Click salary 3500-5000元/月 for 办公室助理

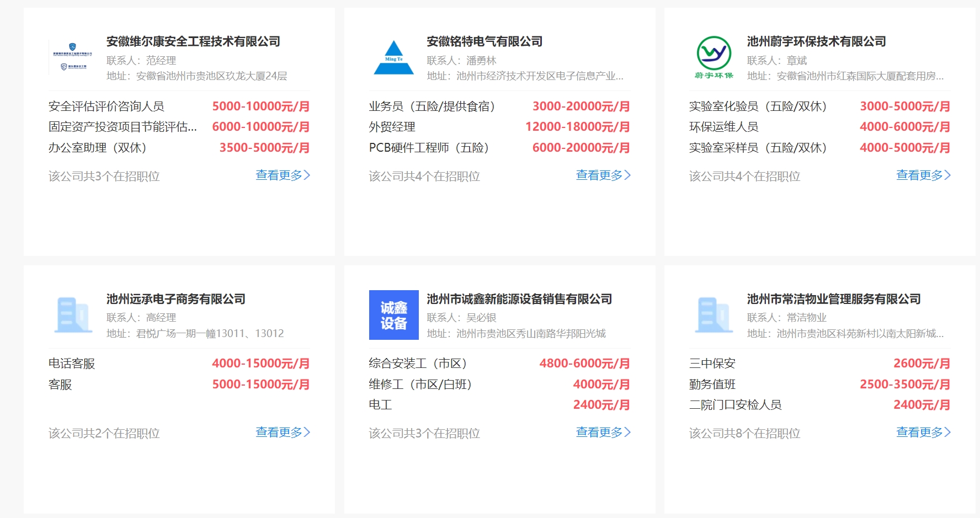click(265, 148)
